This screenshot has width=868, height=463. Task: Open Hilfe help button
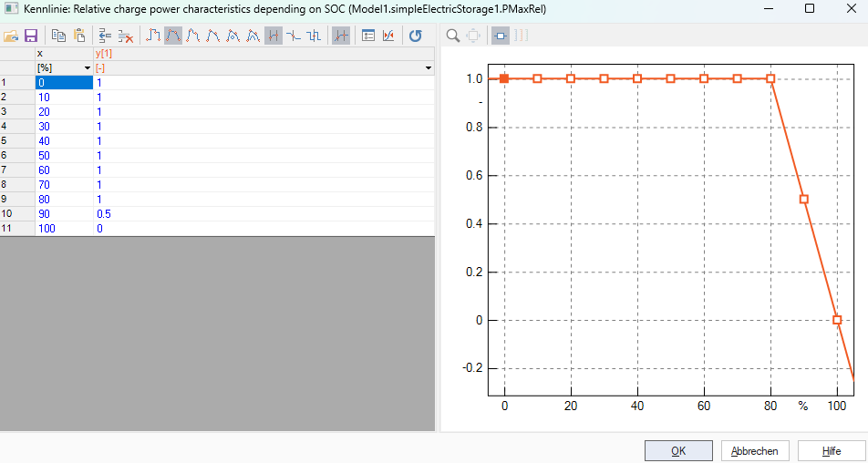tap(832, 451)
